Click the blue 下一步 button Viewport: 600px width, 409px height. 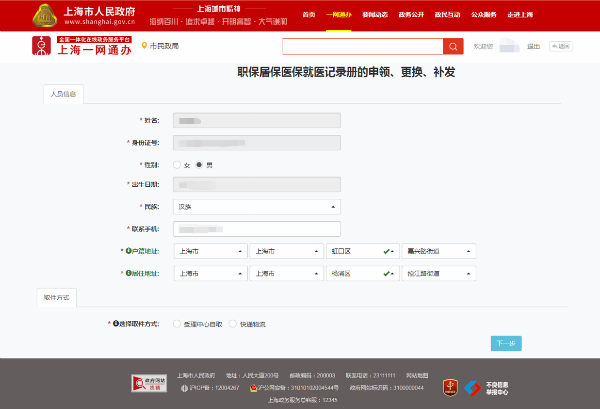[506, 343]
